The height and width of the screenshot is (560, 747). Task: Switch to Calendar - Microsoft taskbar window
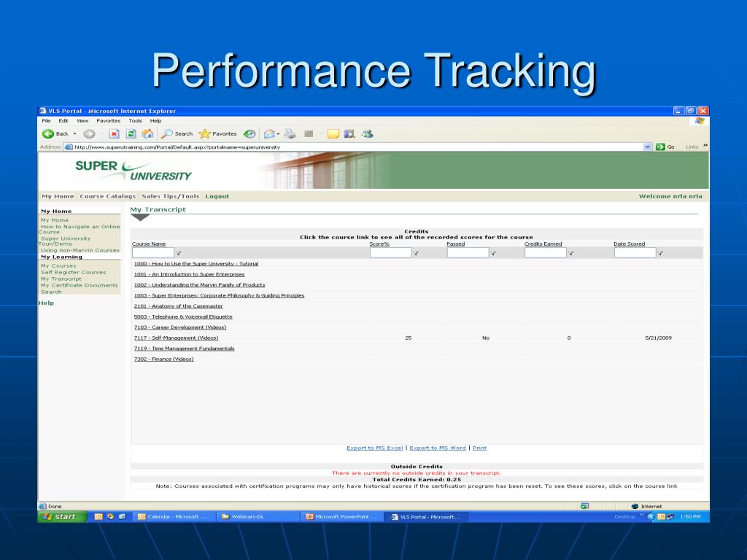pyautogui.click(x=174, y=517)
